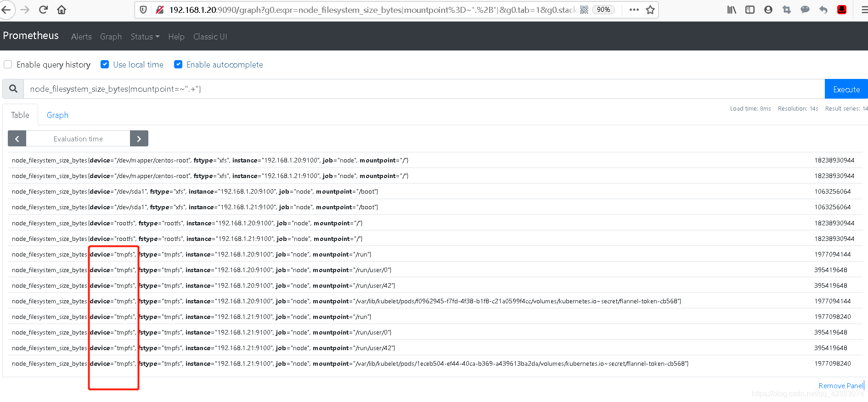Step evaluation time backward with left chevron
868x402 pixels.
(x=17, y=139)
